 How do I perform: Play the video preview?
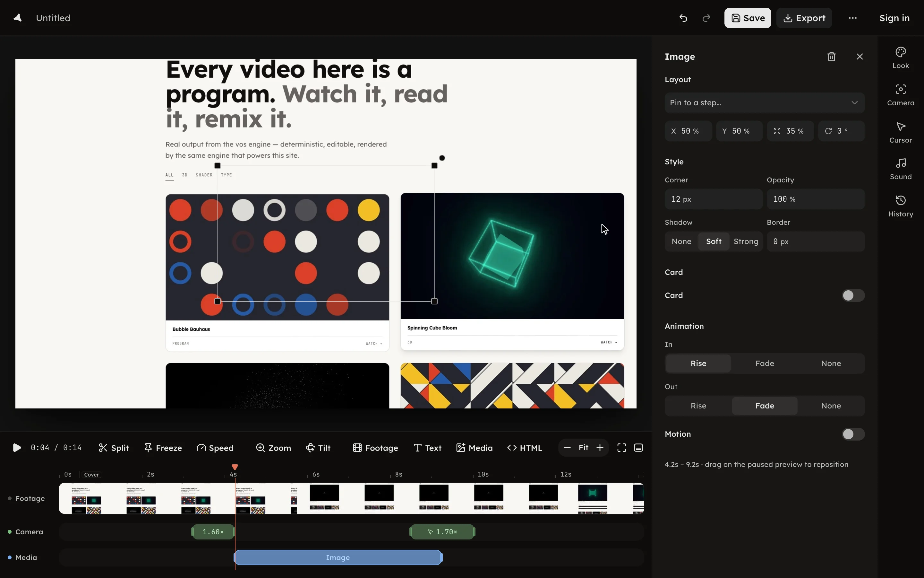coord(16,448)
